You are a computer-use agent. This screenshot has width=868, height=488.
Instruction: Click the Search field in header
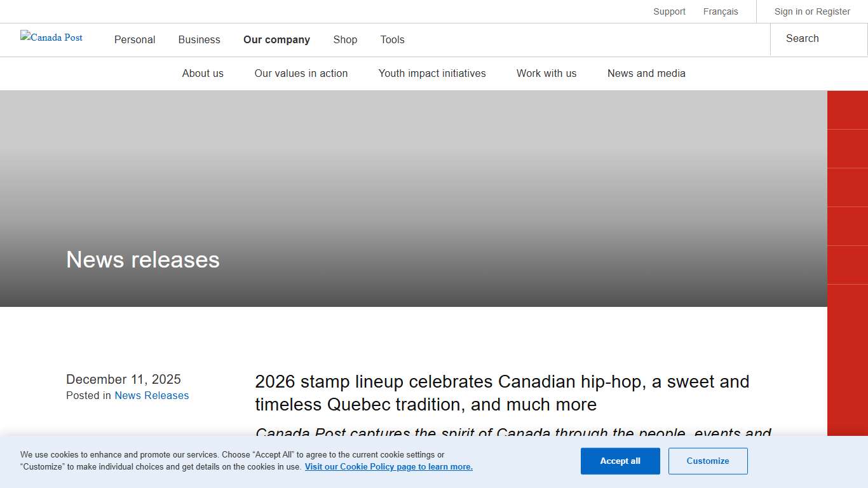coord(818,39)
